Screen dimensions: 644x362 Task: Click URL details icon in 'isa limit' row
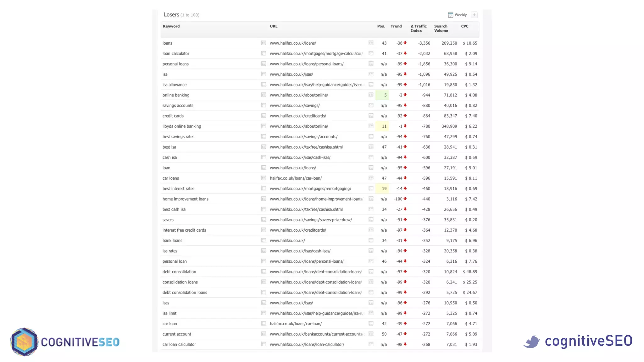tap(371, 313)
